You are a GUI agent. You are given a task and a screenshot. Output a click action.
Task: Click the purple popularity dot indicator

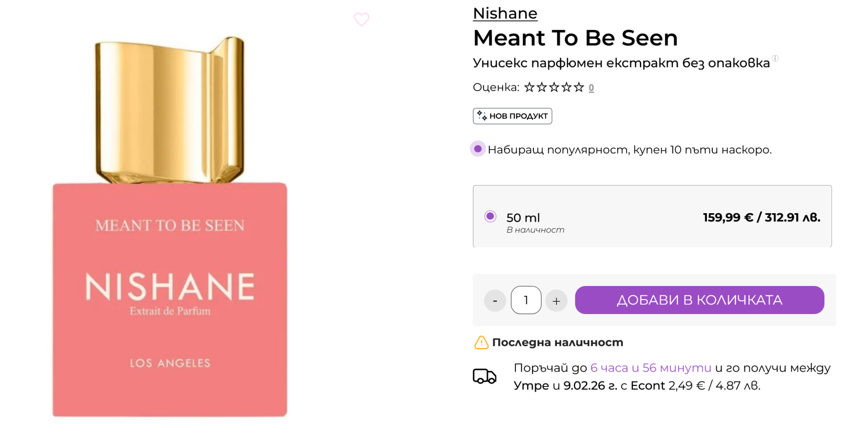(x=478, y=149)
